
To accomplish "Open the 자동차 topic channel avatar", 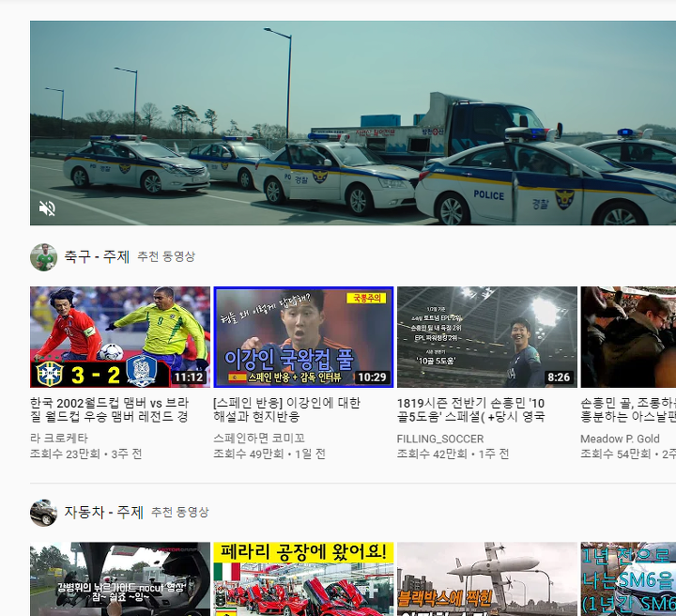I will tap(43, 513).
